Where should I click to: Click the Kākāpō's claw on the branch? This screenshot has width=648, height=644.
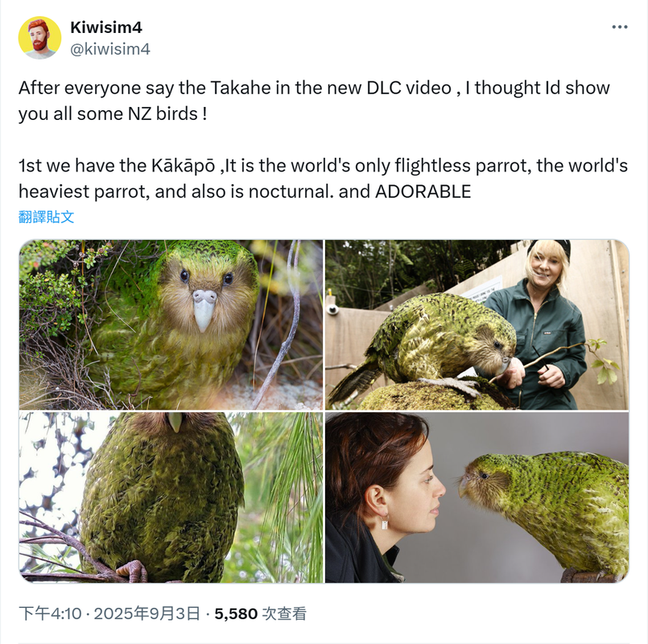133,571
